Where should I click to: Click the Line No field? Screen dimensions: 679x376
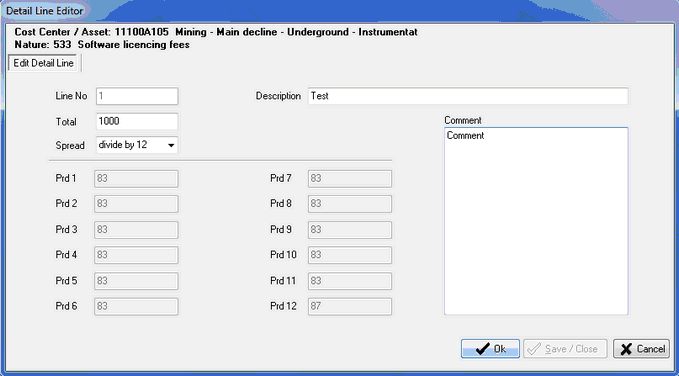(137, 96)
